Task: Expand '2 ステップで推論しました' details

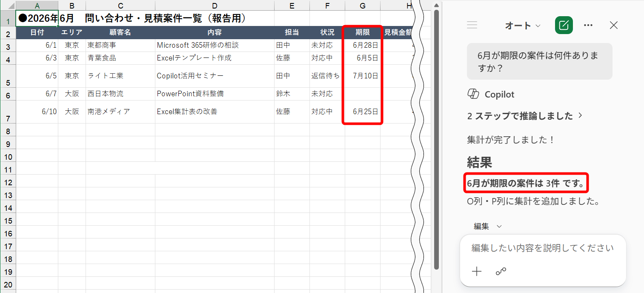Action: click(x=525, y=116)
